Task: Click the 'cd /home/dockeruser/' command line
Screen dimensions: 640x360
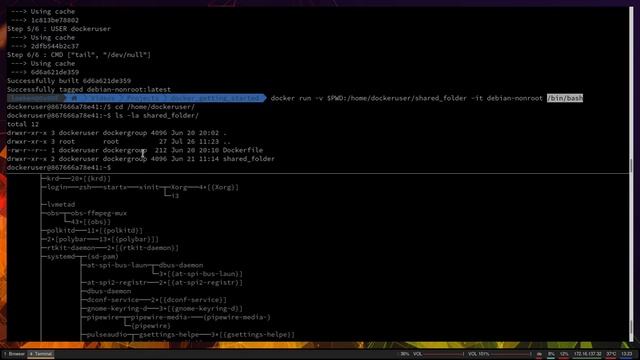Action: pyautogui.click(x=101, y=107)
